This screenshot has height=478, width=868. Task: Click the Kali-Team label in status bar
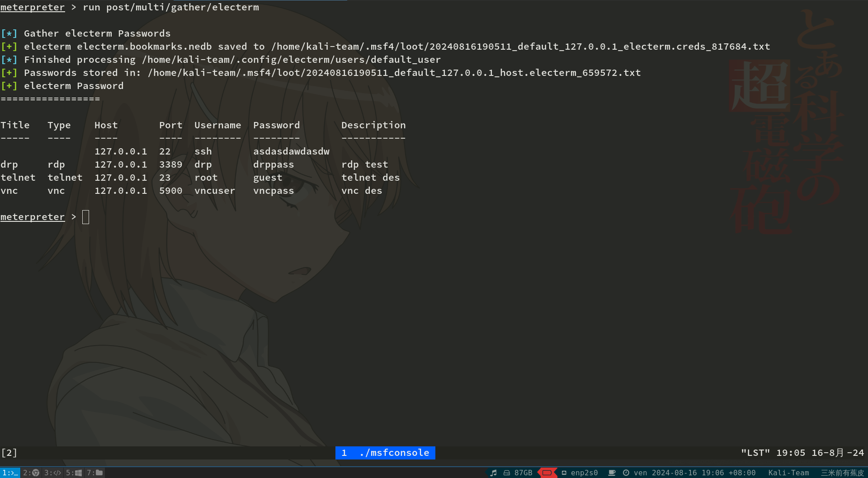(788, 473)
